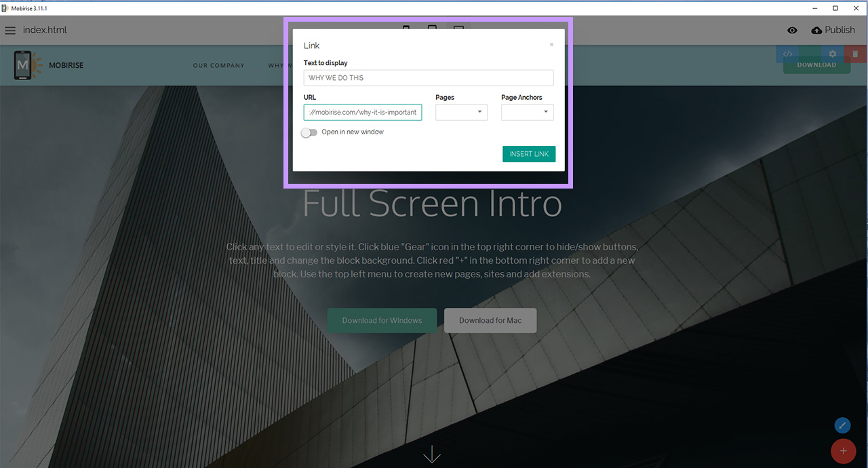This screenshot has height=468, width=868.
Task: Delete the block with the red trash icon
Action: [855, 54]
